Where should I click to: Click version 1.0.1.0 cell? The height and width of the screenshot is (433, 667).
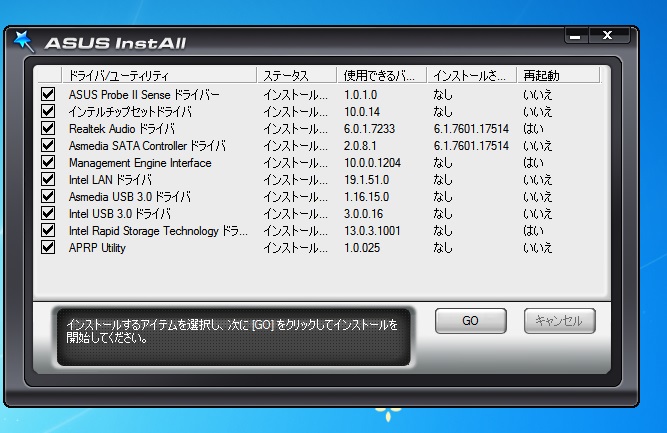coord(360,94)
